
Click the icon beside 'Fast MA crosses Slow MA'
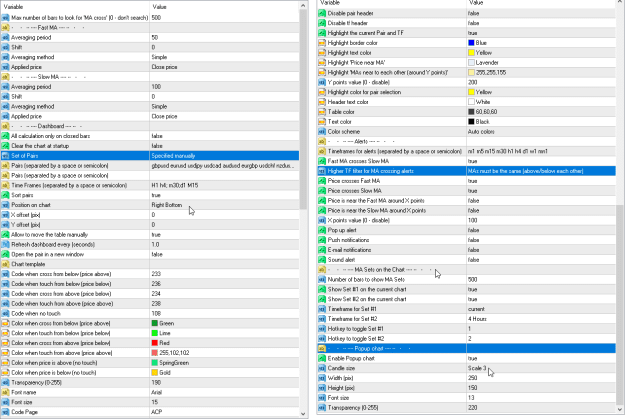[x=322, y=161]
